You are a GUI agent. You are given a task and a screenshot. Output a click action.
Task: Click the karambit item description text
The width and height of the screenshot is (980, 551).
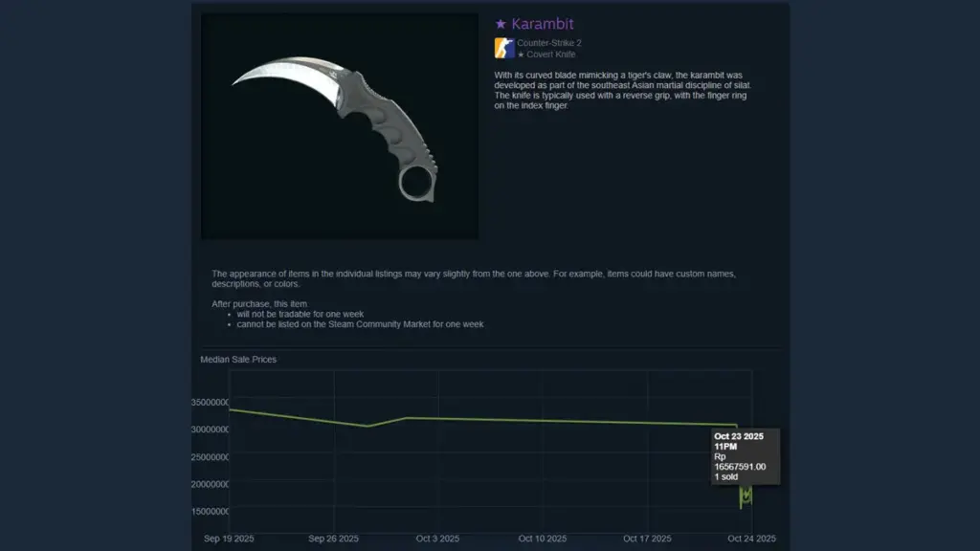pyautogui.click(x=622, y=90)
